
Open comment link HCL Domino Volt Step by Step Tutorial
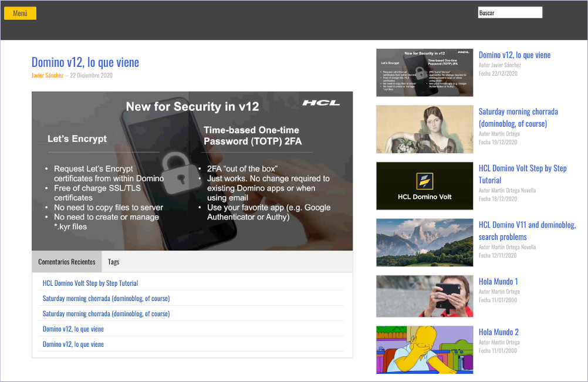pos(90,283)
